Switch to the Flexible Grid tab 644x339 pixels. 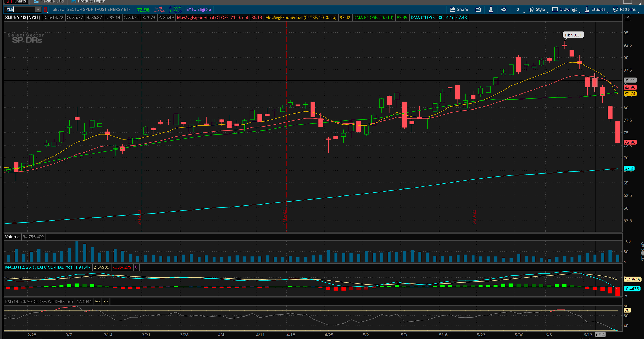(x=49, y=2)
